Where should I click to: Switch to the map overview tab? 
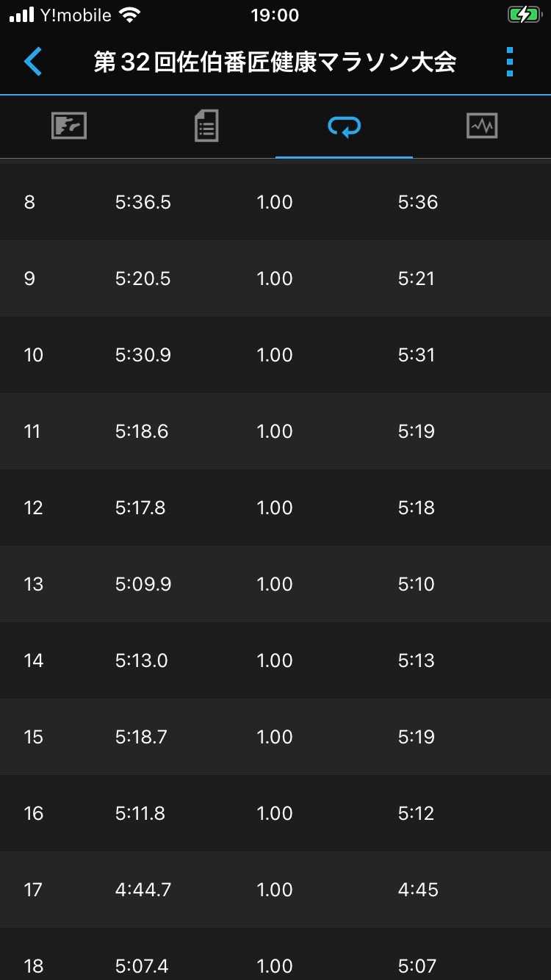coord(69,126)
